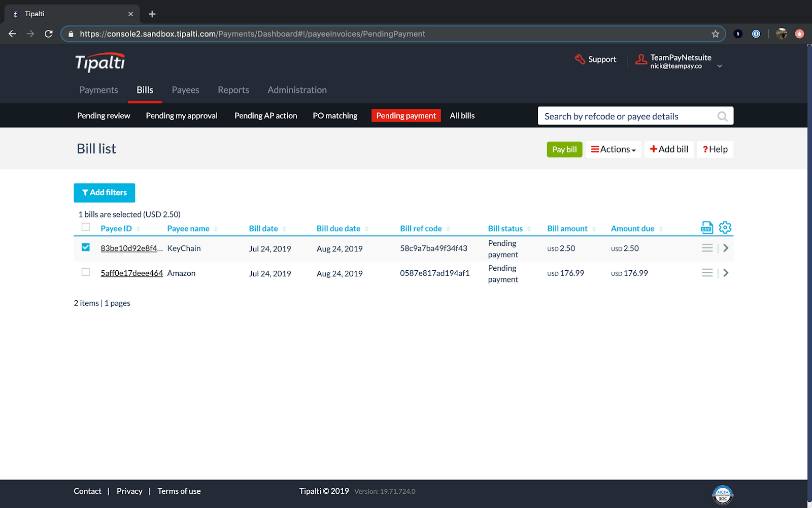Click the Tipalti logo
Viewport: 812px width, 508px height.
click(x=100, y=62)
